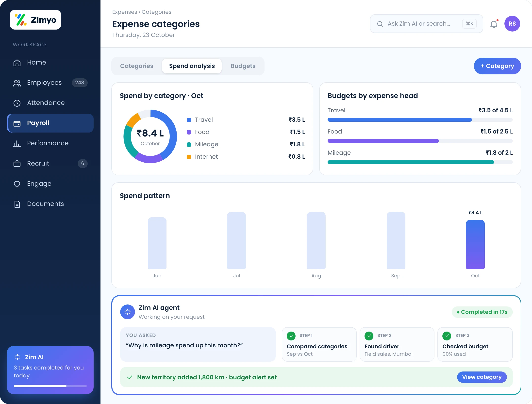Image resolution: width=532 pixels, height=404 pixels.
Task: Click the spend donut chart center
Action: pyautogui.click(x=150, y=136)
